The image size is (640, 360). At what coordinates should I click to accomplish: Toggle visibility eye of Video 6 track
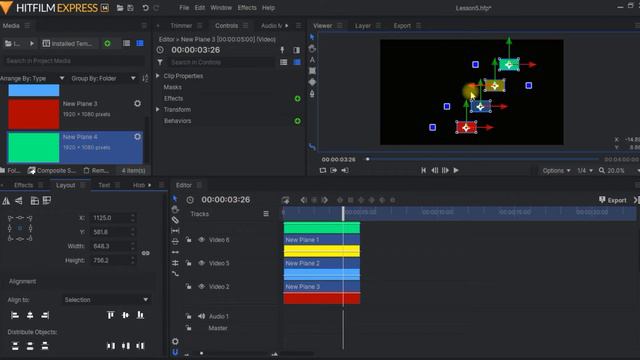(x=201, y=240)
